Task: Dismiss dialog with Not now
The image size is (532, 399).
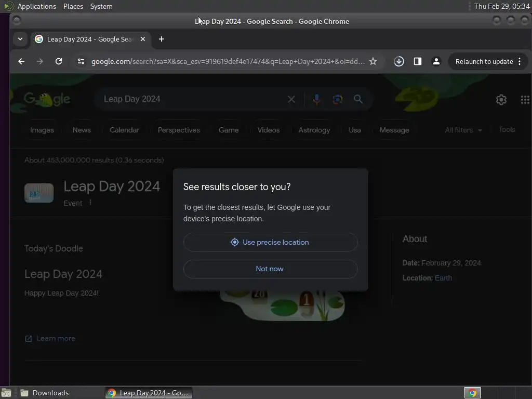Action: [270, 269]
